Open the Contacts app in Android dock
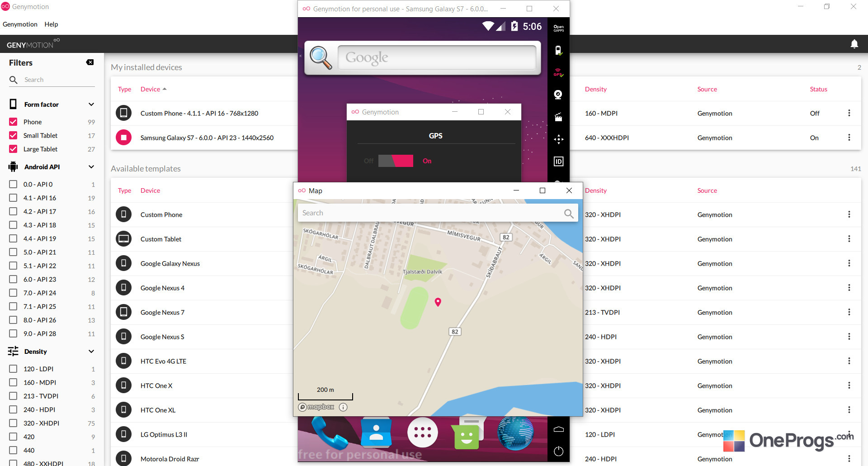Image resolution: width=868 pixels, height=466 pixels. (376, 433)
